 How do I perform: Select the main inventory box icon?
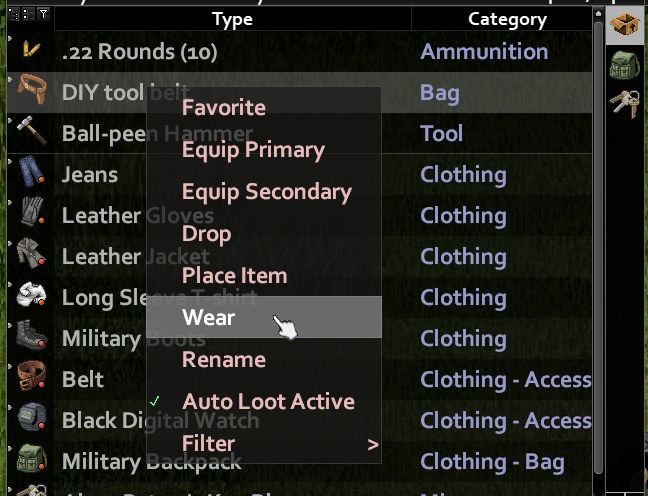coord(624,25)
